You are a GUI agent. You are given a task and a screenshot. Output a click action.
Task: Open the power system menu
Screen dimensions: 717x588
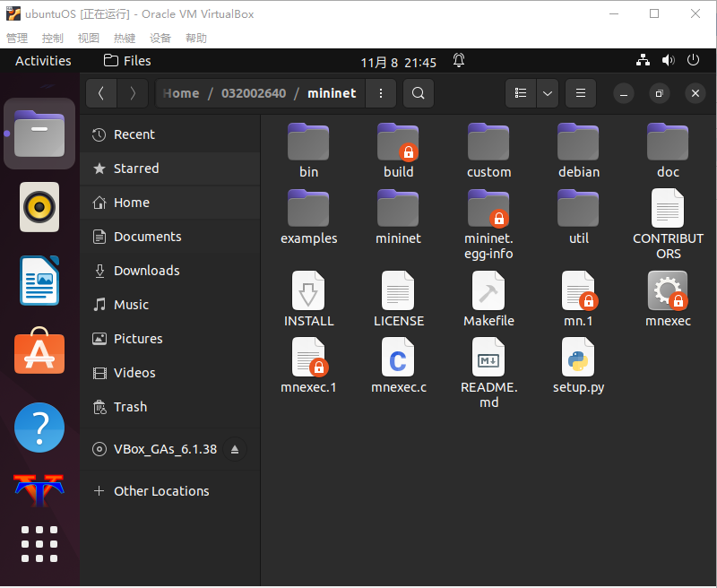(693, 60)
